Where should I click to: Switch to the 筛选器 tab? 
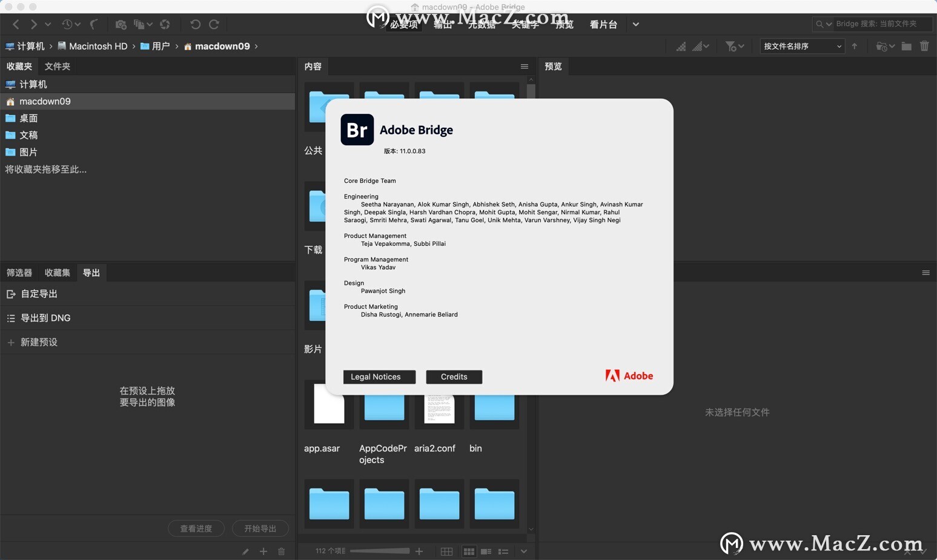[19, 272]
